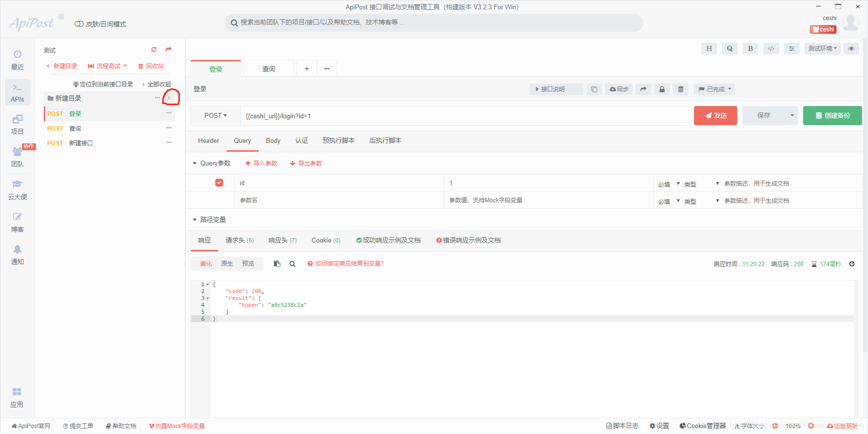The width and height of the screenshot is (868, 434).
Task: Click 导出参数 export link
Action: [306, 163]
